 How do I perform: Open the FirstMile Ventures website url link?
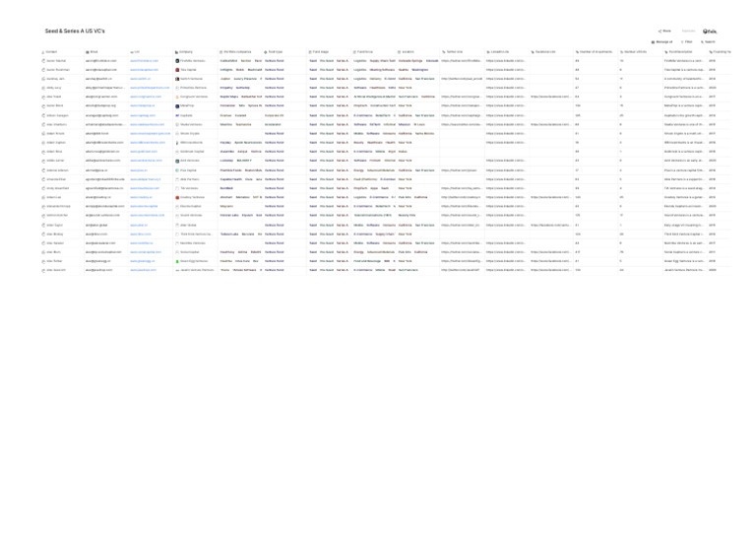pos(144,61)
